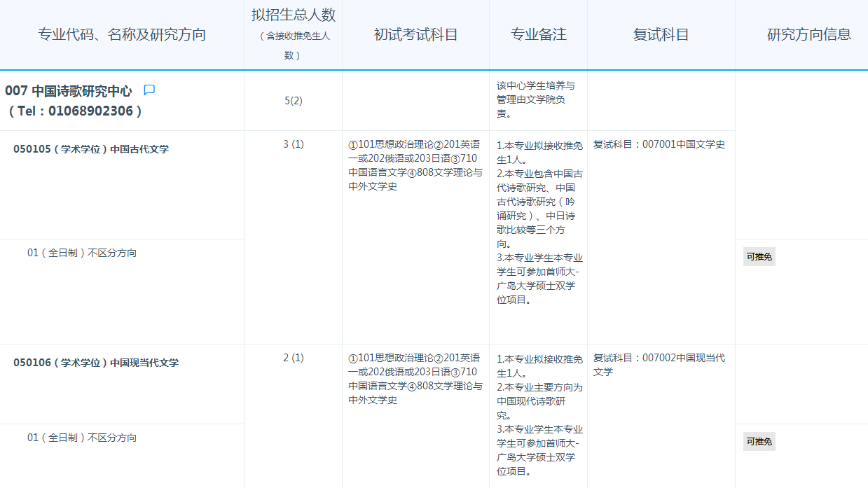Open the 050105 中国古代文学 major row
This screenshot has height=488, width=868.
91,149
